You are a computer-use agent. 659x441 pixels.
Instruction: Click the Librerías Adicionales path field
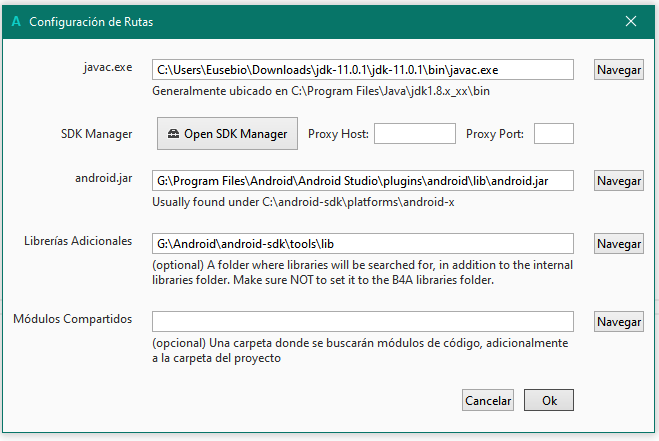point(363,244)
